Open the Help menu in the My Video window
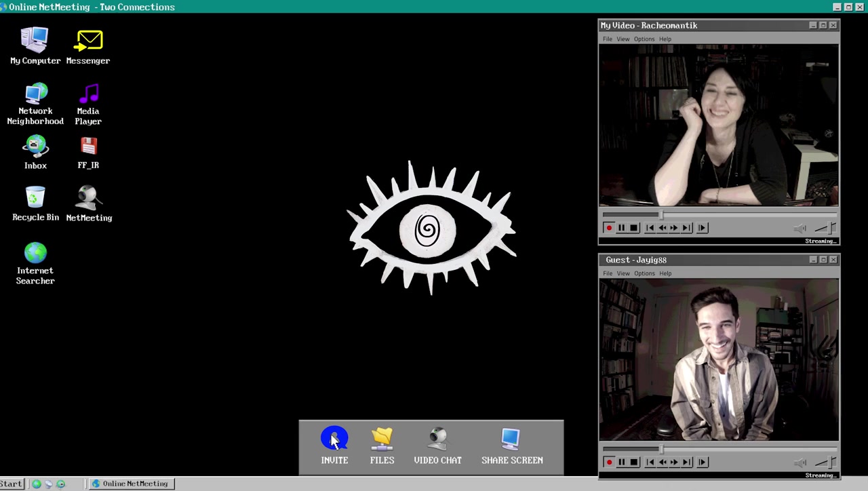Screen dimensions: 868x491 [665, 39]
